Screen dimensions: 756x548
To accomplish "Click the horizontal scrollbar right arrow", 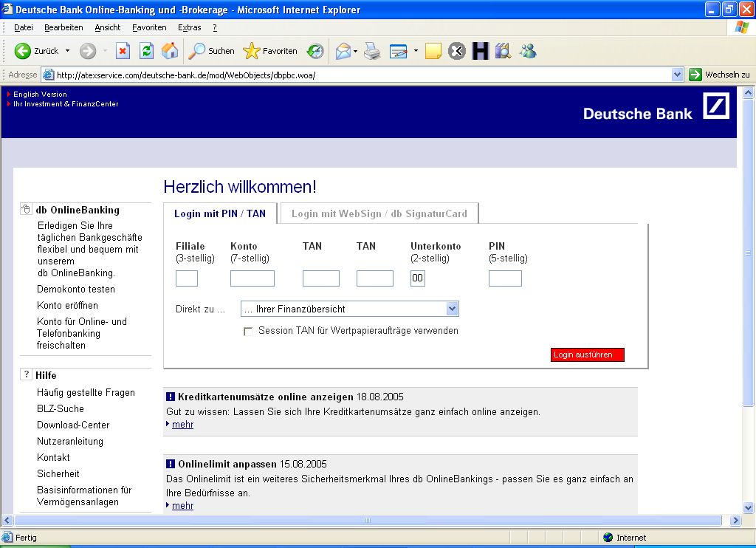I will [x=736, y=520].
